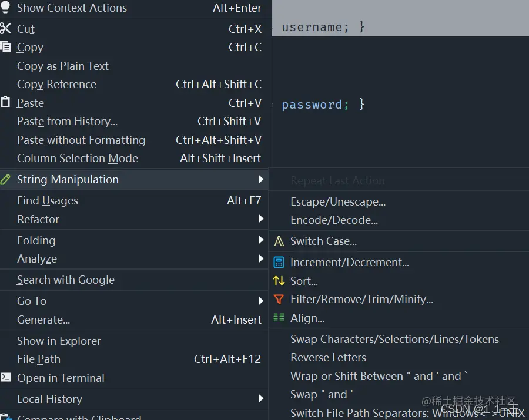This screenshot has width=529, height=420.
Task: Click the scissors Cut icon
Action: (x=5, y=28)
